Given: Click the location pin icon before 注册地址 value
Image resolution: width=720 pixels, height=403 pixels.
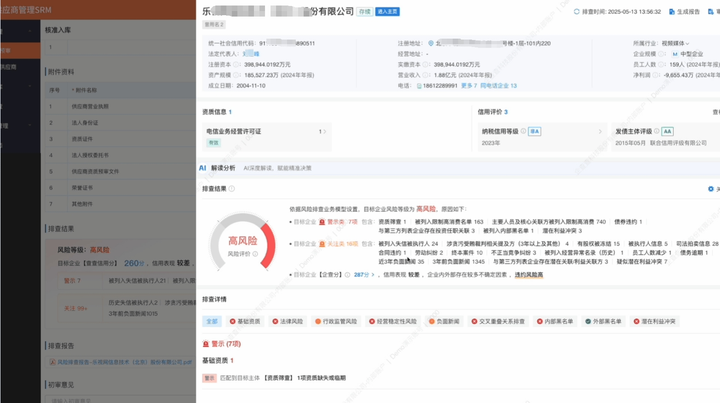Looking at the screenshot, I should tap(431, 44).
